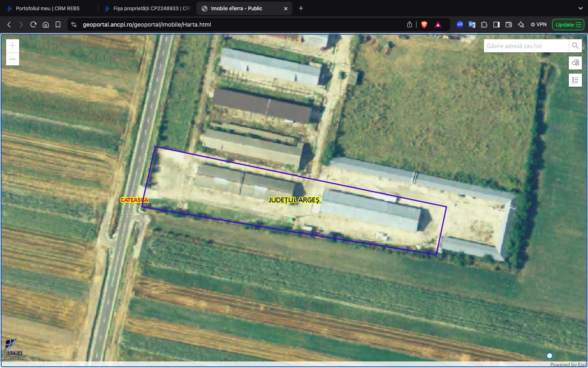Toggle the browser sidebar panel
588x368 pixels.
(497, 25)
